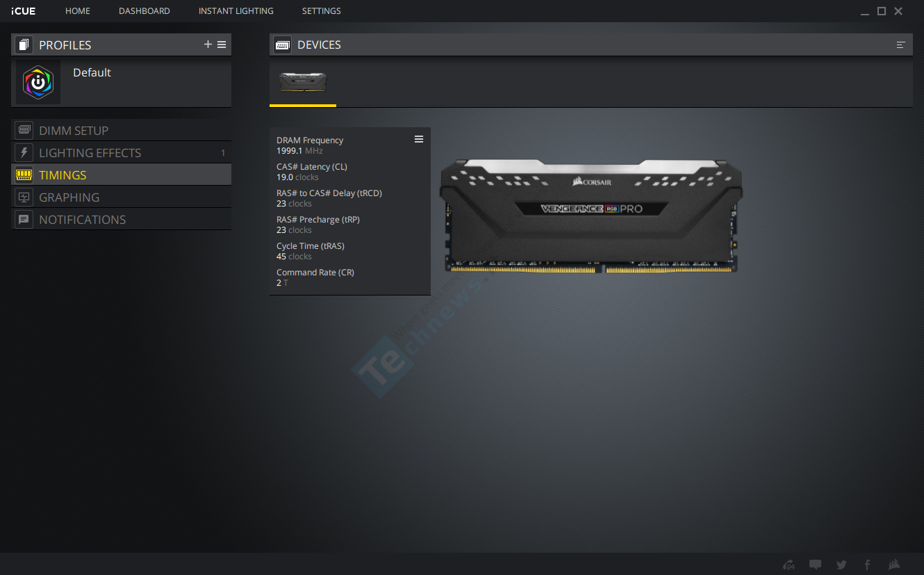Viewport: 924px width, 575px height.
Task: Open the Devices panel options menu
Action: click(901, 44)
